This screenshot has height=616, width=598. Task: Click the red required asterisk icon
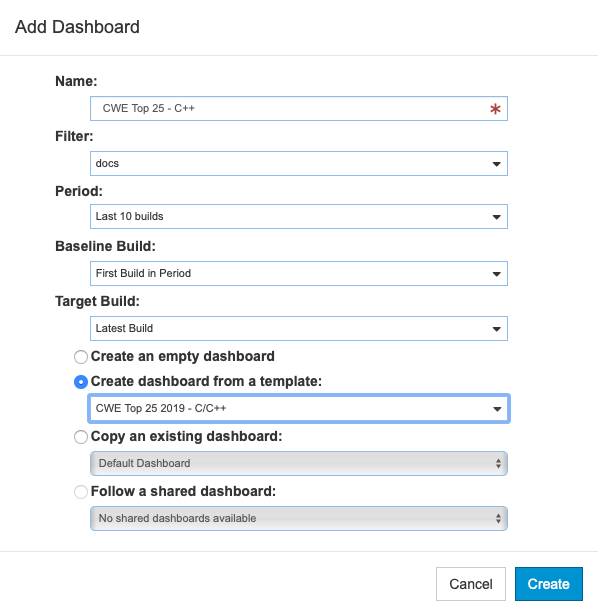495,109
